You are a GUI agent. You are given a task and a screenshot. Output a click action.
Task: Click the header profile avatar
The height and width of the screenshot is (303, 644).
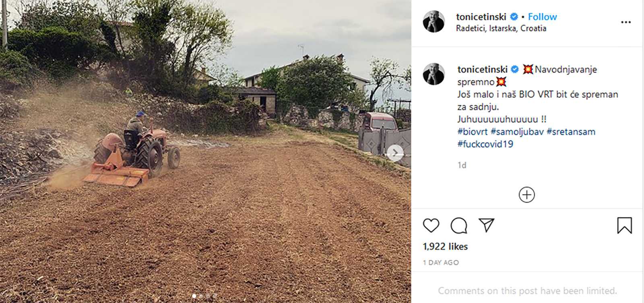433,22
